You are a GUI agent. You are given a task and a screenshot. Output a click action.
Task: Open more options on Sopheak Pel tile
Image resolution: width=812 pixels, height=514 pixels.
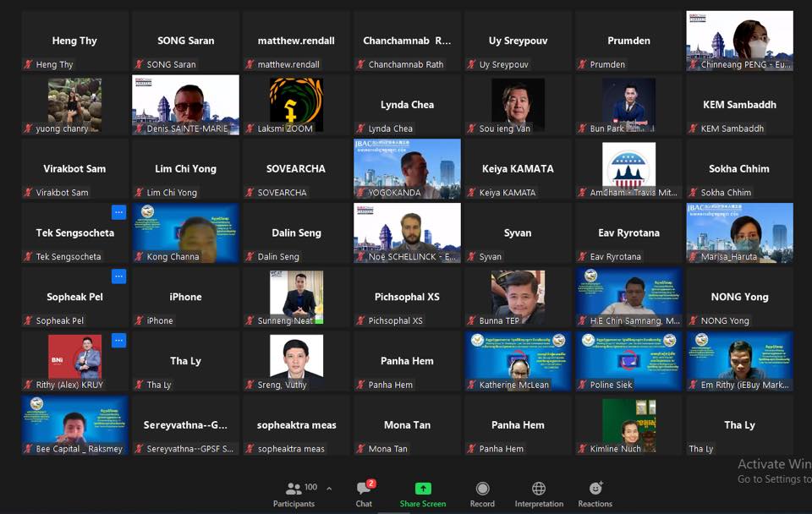(x=118, y=276)
